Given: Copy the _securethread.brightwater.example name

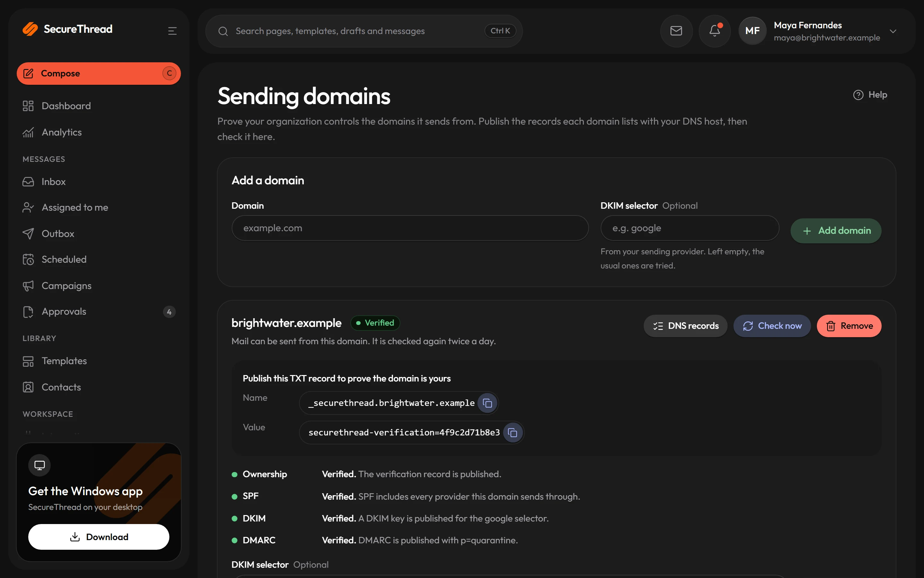Looking at the screenshot, I should tap(487, 403).
